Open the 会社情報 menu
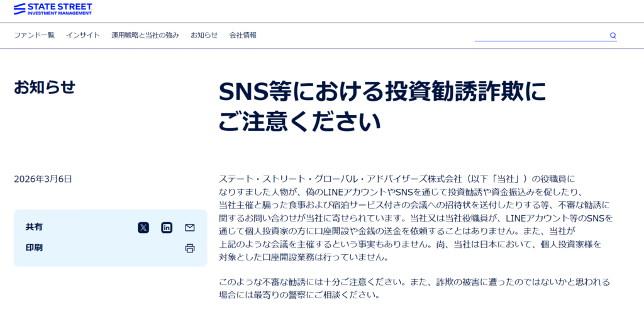The image size is (644, 314). 243,35
